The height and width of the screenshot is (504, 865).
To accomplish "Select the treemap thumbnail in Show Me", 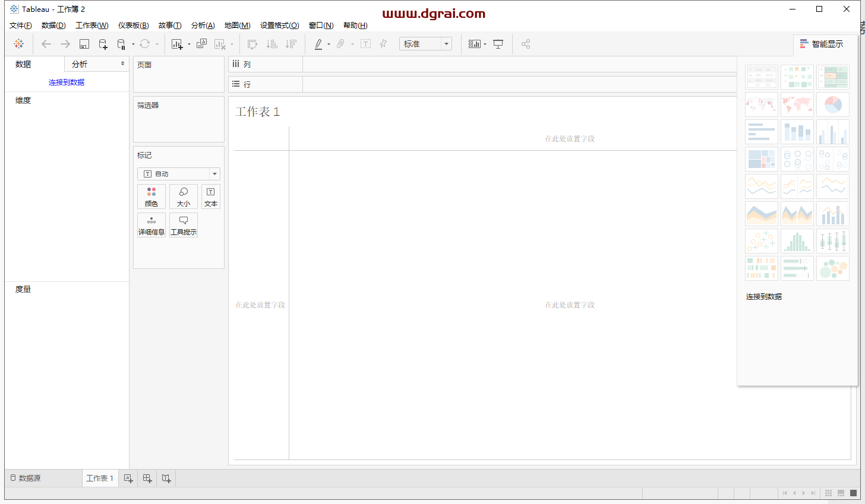I will coord(762,159).
